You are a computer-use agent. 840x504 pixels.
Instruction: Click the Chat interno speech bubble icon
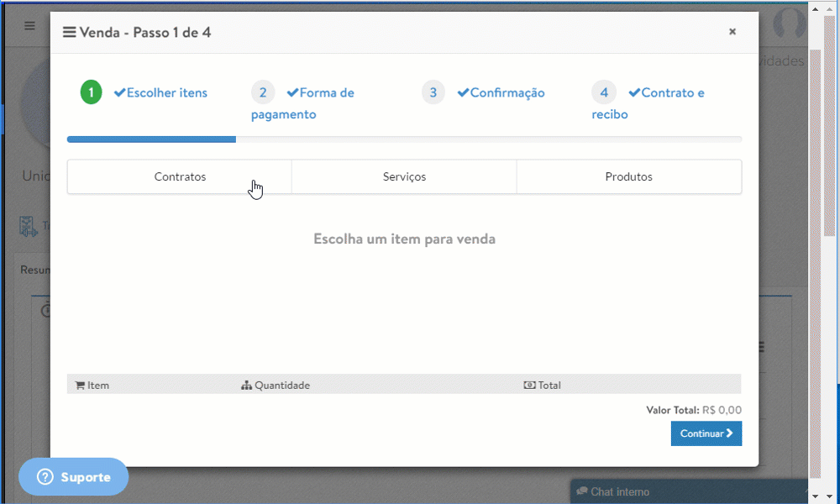click(x=581, y=491)
